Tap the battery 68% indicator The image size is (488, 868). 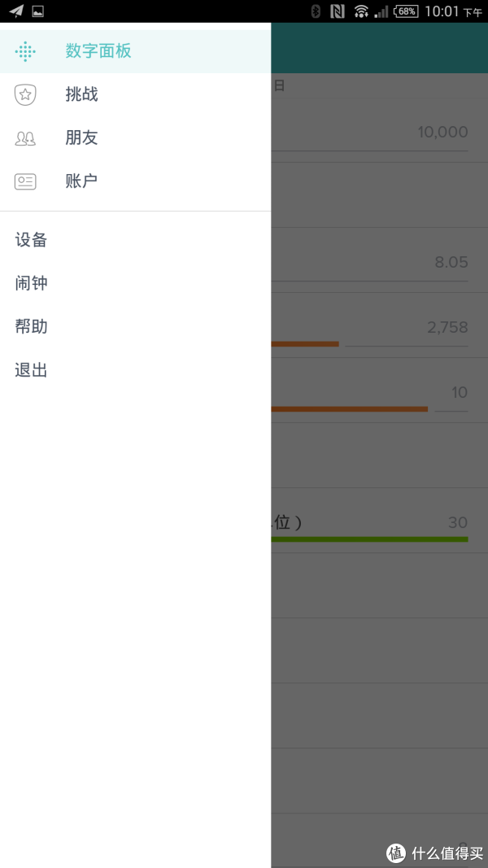pos(406,11)
